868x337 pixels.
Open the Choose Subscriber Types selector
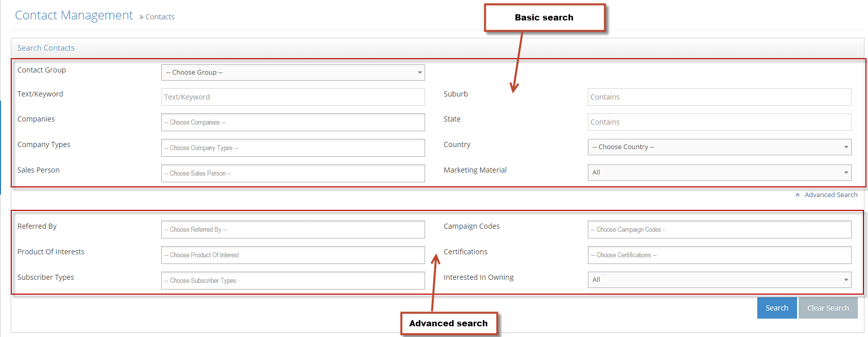(292, 281)
